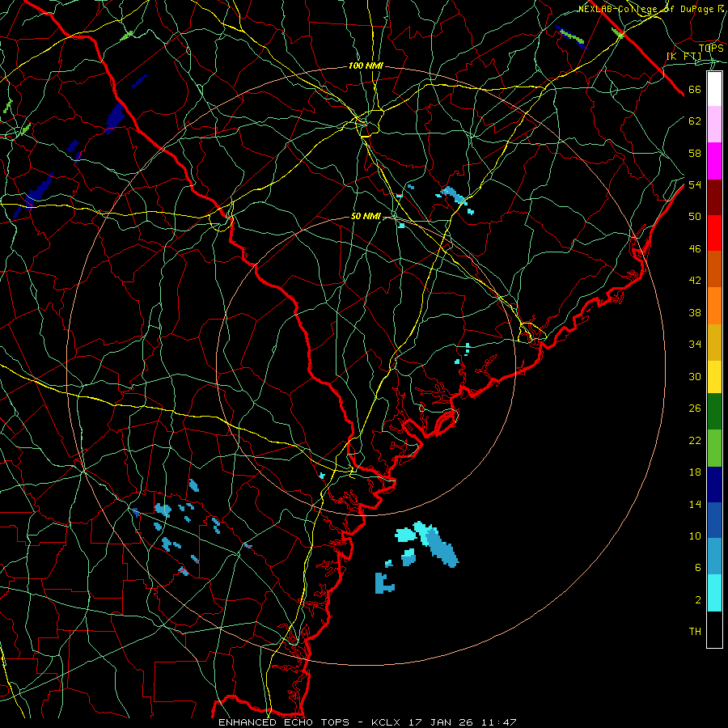Click the "[K FT]" units label
The image size is (728, 728).
coord(684,57)
